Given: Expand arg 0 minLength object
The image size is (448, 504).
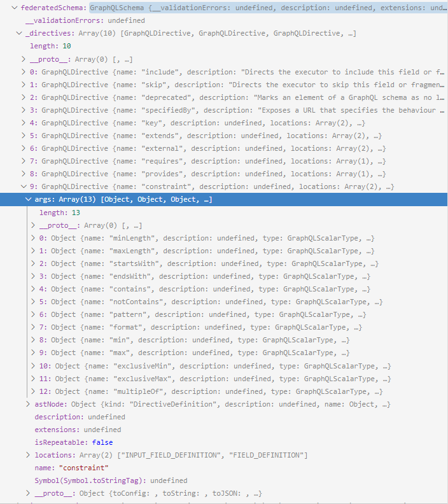Looking at the screenshot, I should pyautogui.click(x=33, y=238).
